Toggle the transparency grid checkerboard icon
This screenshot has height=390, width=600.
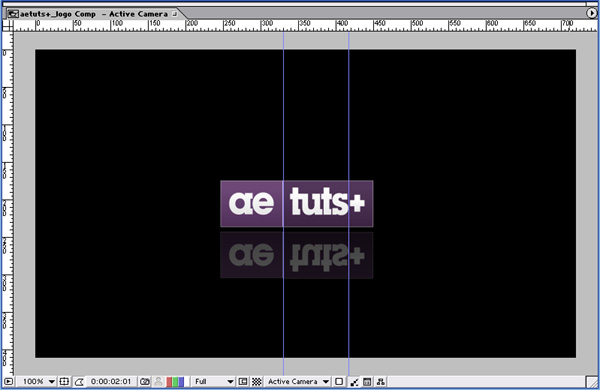[x=257, y=382]
